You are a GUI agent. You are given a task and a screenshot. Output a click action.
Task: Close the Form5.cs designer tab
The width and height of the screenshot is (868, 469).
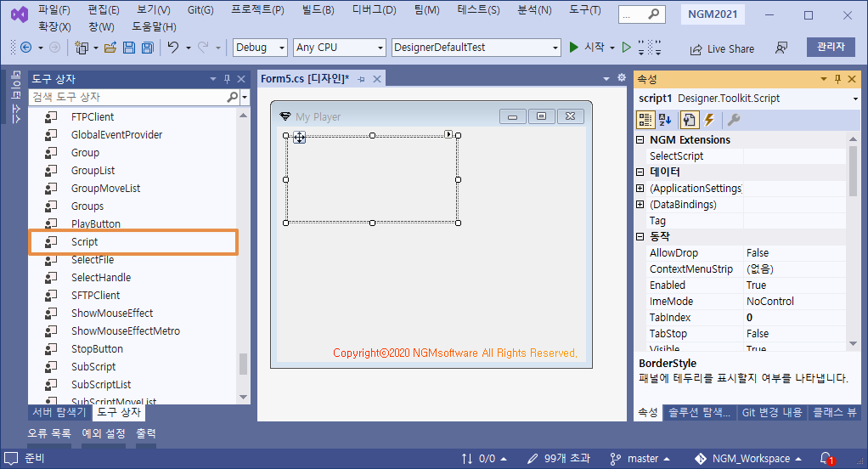tap(377, 79)
